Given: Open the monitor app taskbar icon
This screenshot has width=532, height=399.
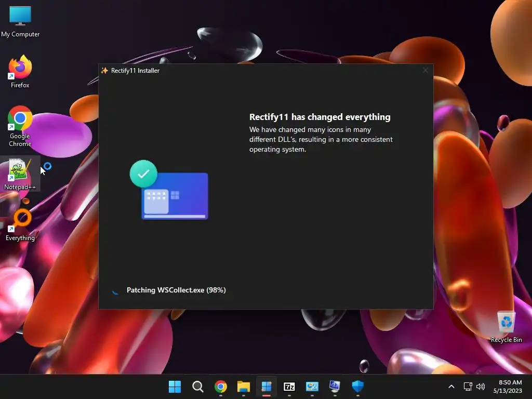Looking at the screenshot, I should tap(335, 387).
